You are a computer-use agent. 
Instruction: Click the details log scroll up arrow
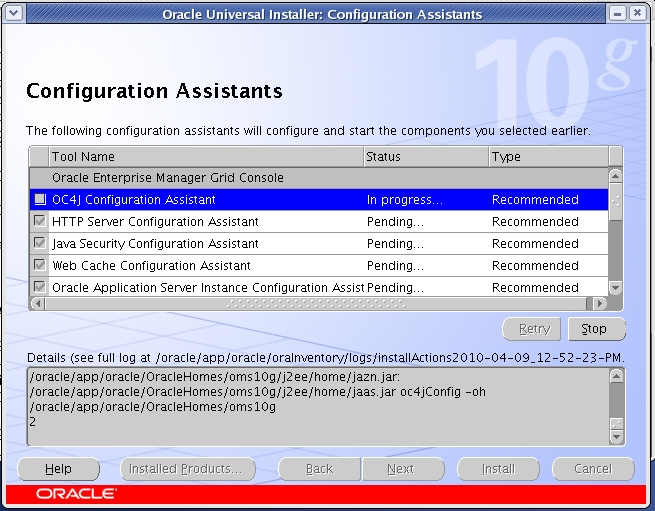point(616,376)
